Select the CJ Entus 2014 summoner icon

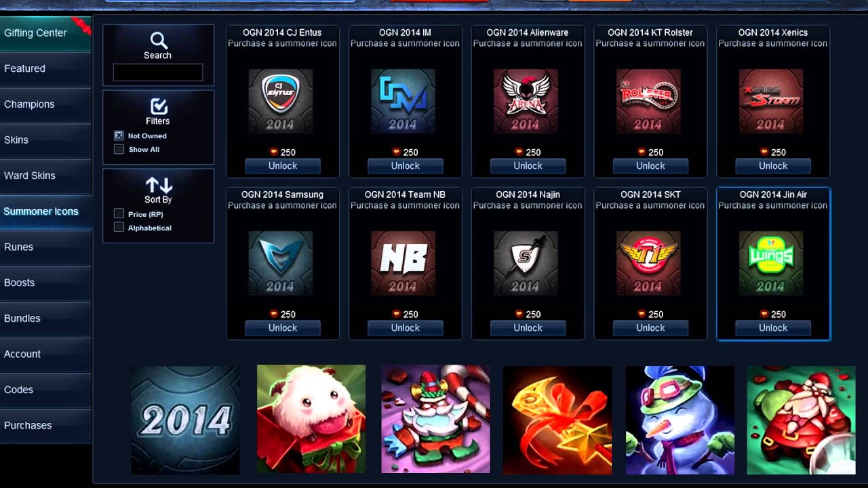click(281, 101)
